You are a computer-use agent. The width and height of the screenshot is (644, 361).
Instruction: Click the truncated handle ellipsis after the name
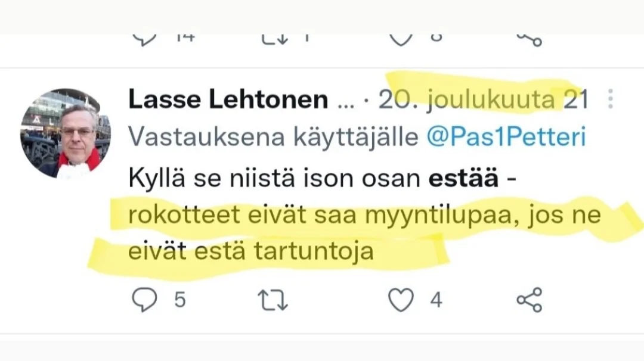pos(345,101)
